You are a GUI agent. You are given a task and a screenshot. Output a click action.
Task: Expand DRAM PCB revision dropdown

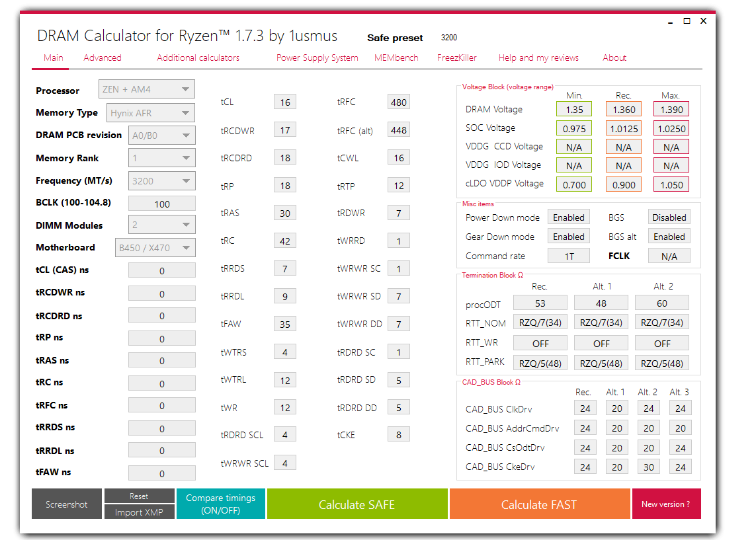point(161,135)
